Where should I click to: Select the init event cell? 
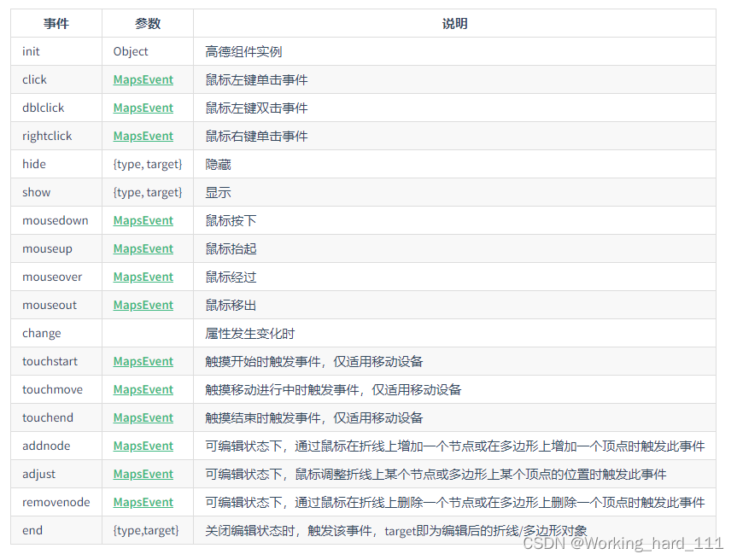56,52
